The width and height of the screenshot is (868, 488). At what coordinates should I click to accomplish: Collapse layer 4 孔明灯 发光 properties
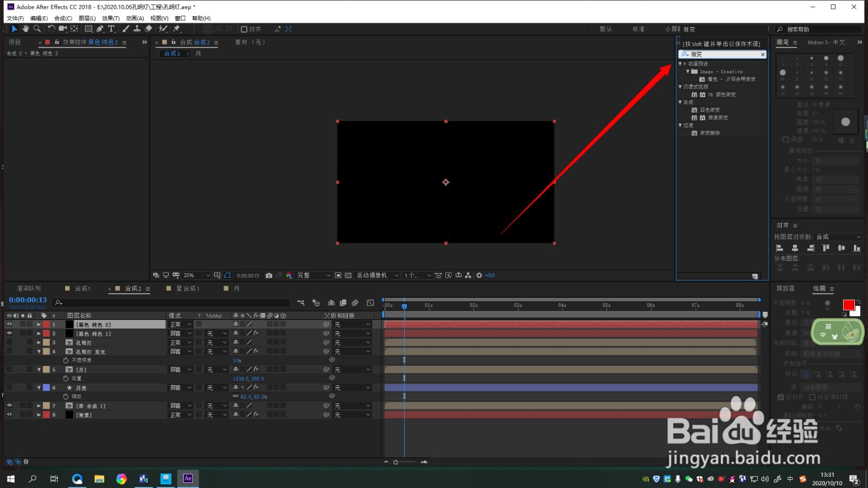(39, 351)
